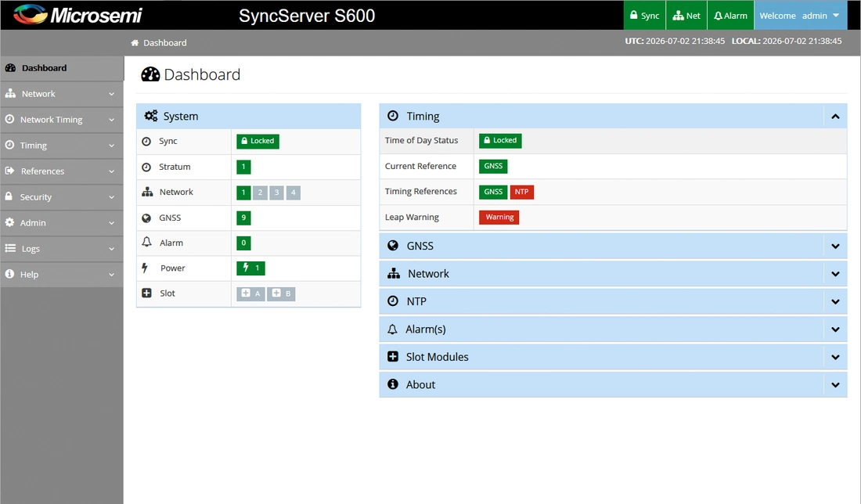Viewport: 861px width, 504px height.
Task: Click the GNSS satellite count badge 9
Action: (243, 218)
